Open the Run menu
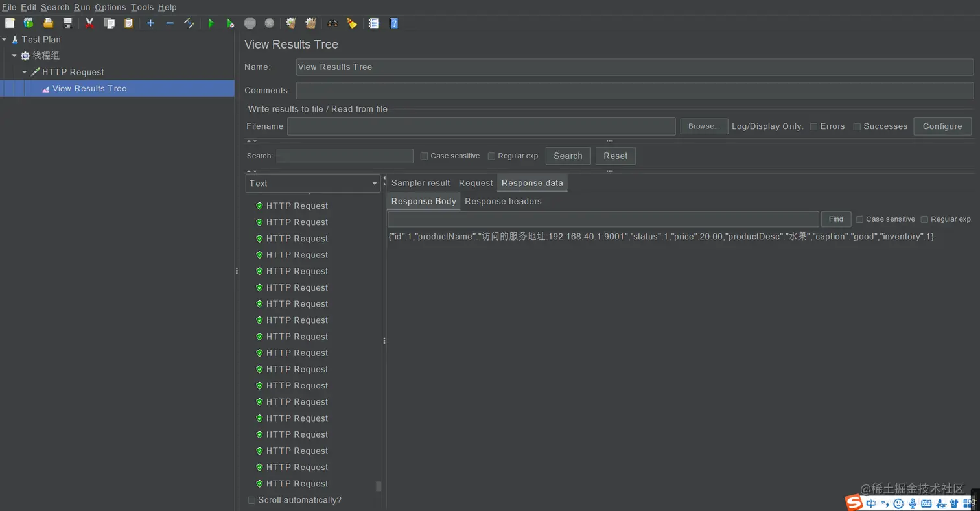The width and height of the screenshot is (980, 511). tap(82, 7)
